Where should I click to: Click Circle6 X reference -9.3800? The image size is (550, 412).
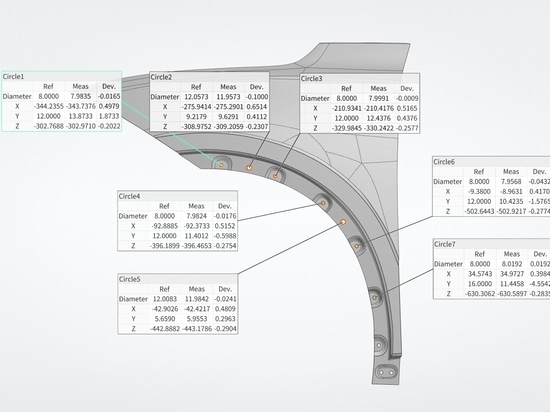pos(479,191)
